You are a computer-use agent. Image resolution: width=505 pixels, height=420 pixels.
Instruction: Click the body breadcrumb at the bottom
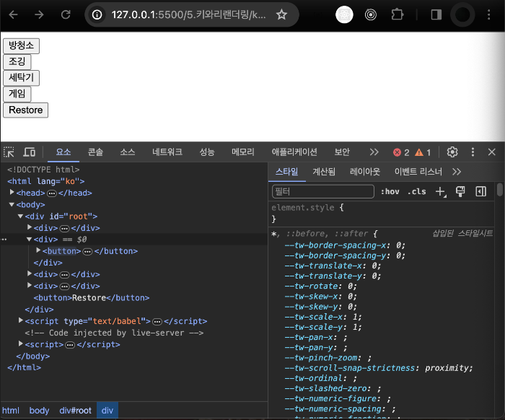click(x=39, y=411)
